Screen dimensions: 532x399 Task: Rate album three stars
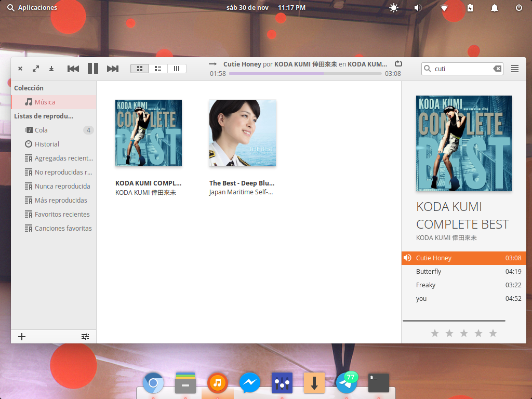[464, 333]
